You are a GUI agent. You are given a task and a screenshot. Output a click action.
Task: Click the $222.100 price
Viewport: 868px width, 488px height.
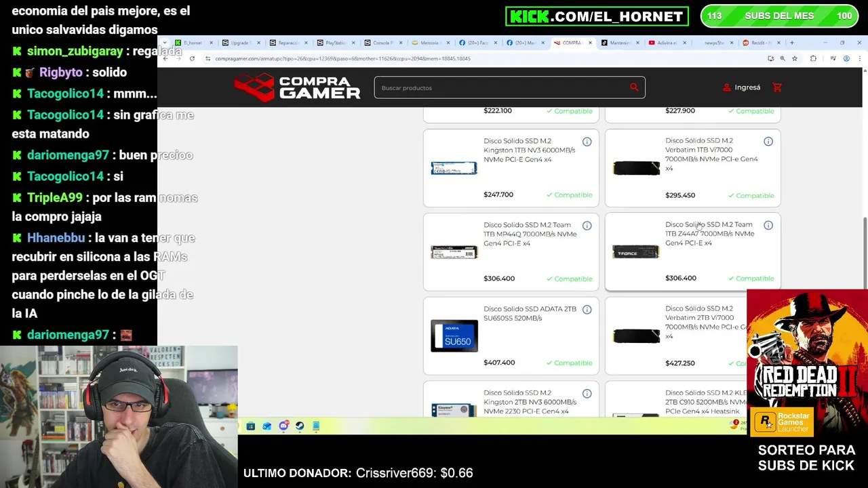coord(498,110)
